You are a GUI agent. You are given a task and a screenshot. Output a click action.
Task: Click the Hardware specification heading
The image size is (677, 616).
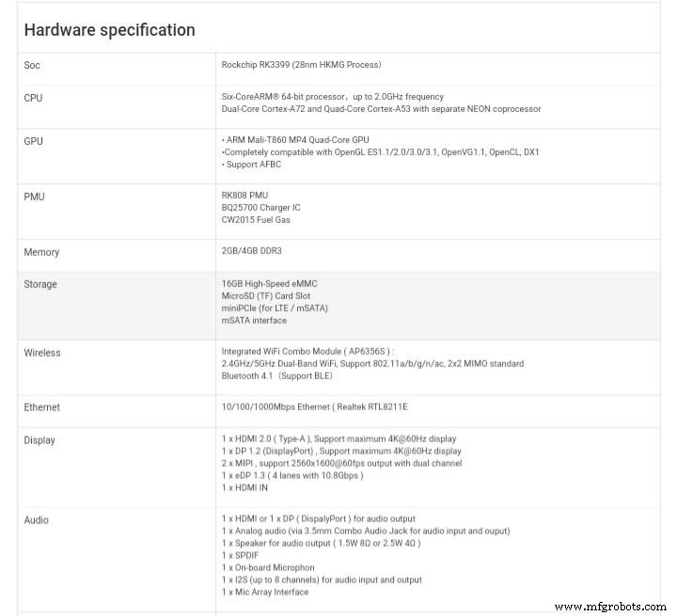pos(109,30)
